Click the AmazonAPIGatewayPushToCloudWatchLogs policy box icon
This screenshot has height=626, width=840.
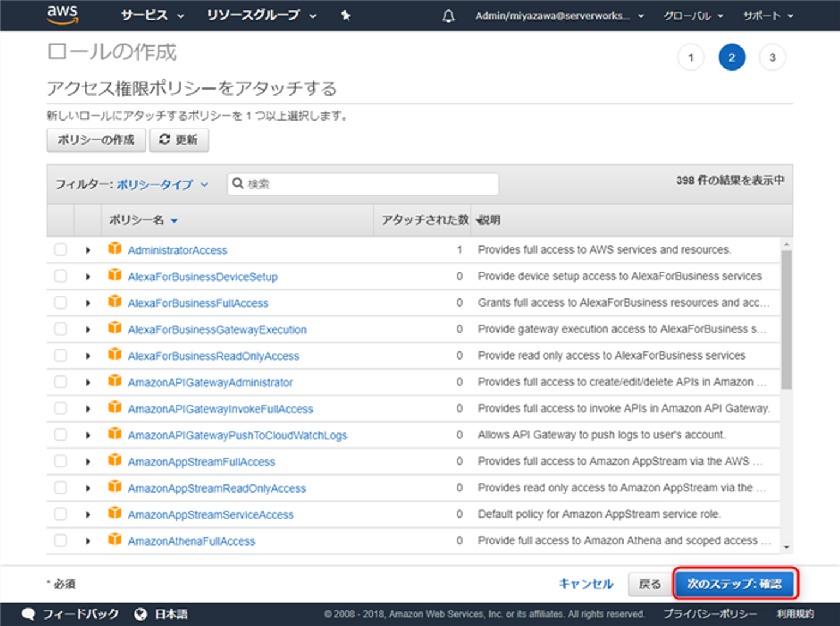tap(115, 434)
